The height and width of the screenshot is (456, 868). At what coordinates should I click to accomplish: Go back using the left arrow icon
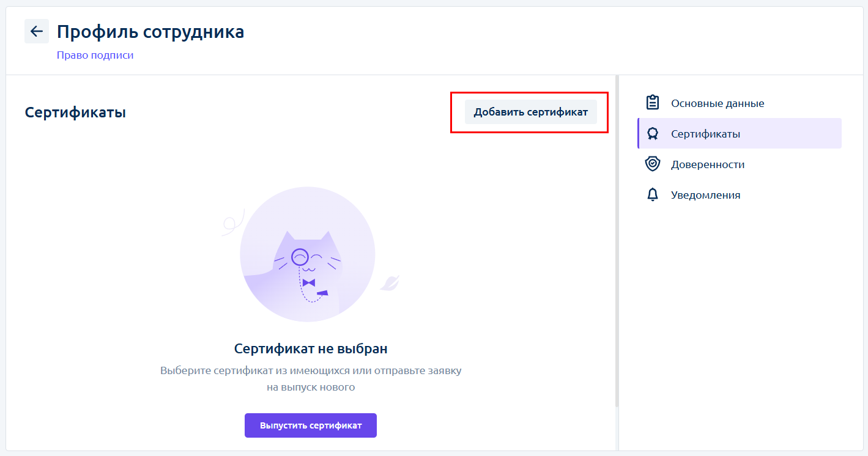pyautogui.click(x=37, y=31)
